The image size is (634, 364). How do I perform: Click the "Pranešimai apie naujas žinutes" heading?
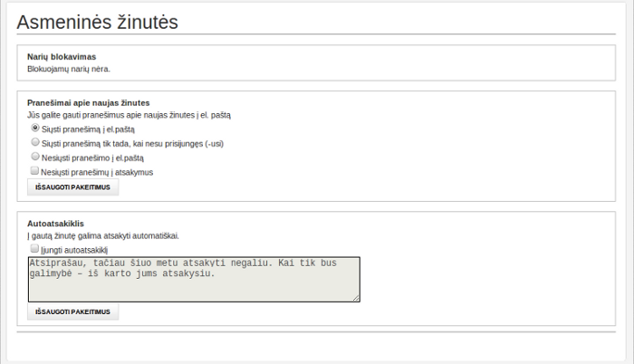(88, 102)
